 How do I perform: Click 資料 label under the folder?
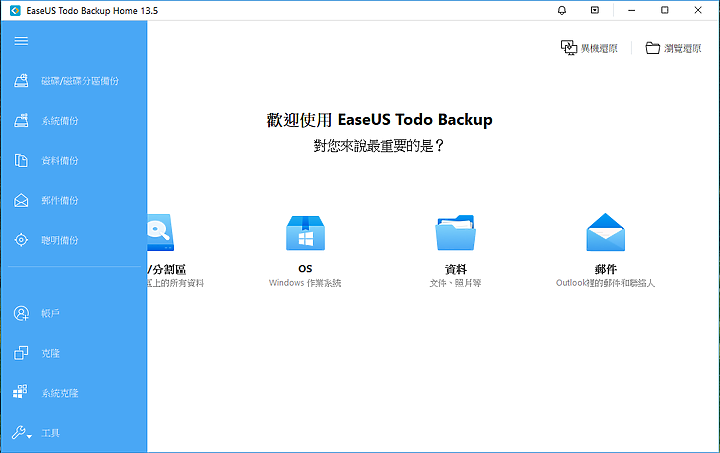coord(456,269)
